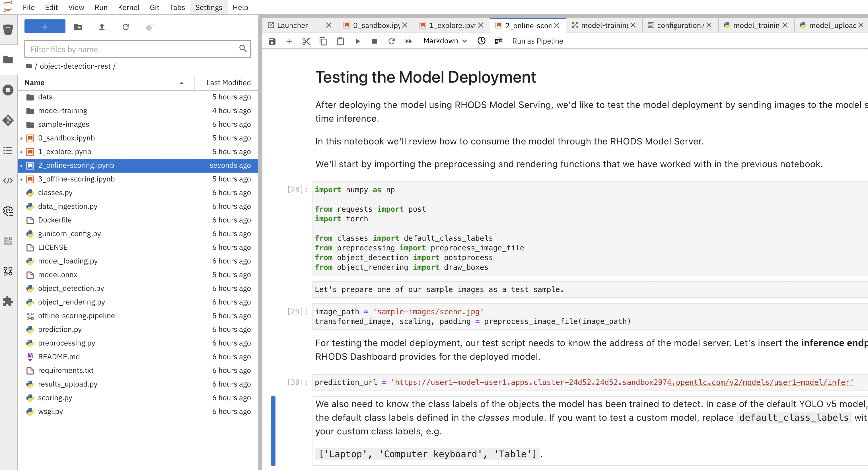The height and width of the screenshot is (470, 868).
Task: Sort files by Name column header
Action: click(106, 83)
